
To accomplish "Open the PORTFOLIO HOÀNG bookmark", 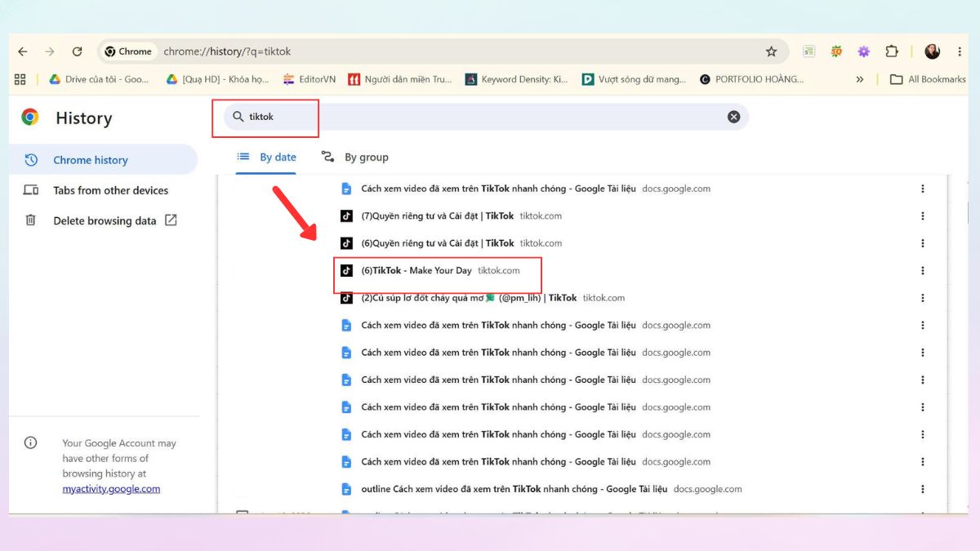I will pos(752,79).
